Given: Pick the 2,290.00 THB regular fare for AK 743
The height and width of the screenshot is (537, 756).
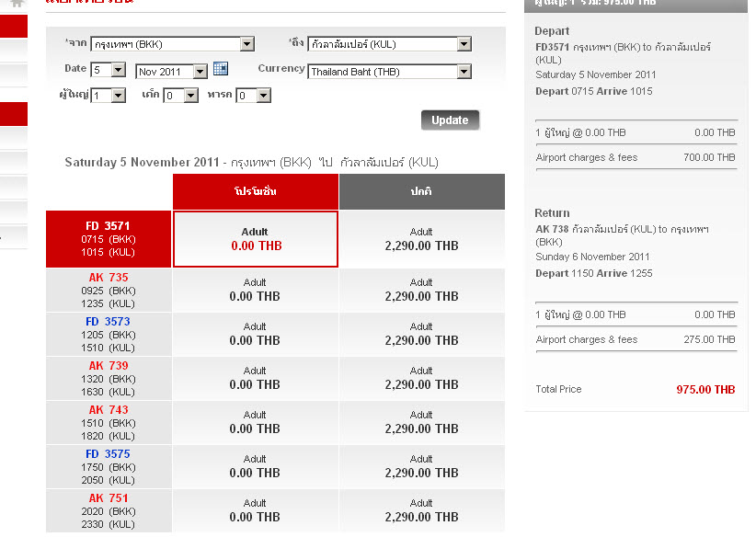Looking at the screenshot, I should (x=422, y=423).
